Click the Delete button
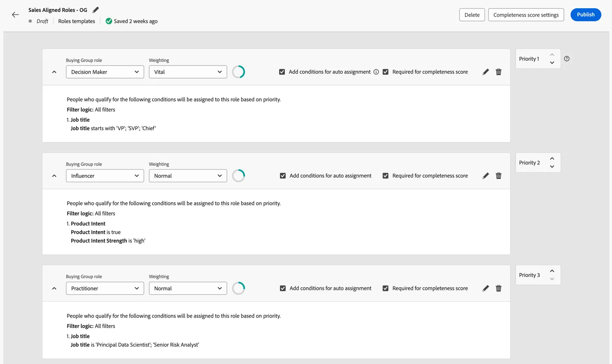 pyautogui.click(x=472, y=15)
